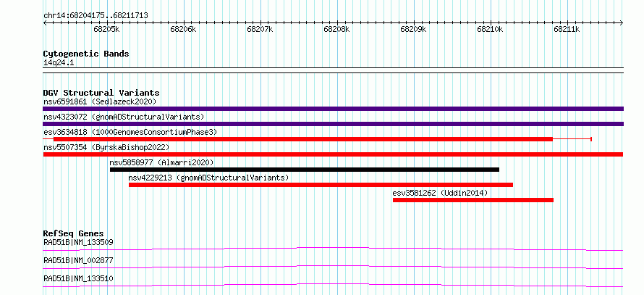Click the 68208k ruler position
This screenshot has width=644, height=295.
336,29
